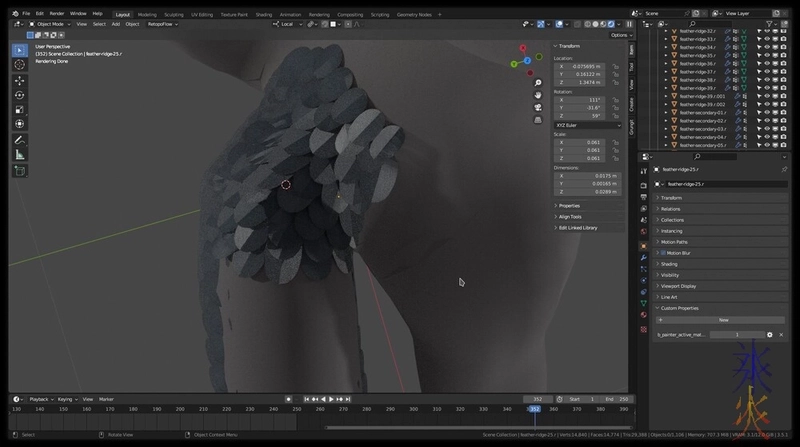Choose the Rotate tool
Viewport: 800px width, 447px height.
click(20, 95)
